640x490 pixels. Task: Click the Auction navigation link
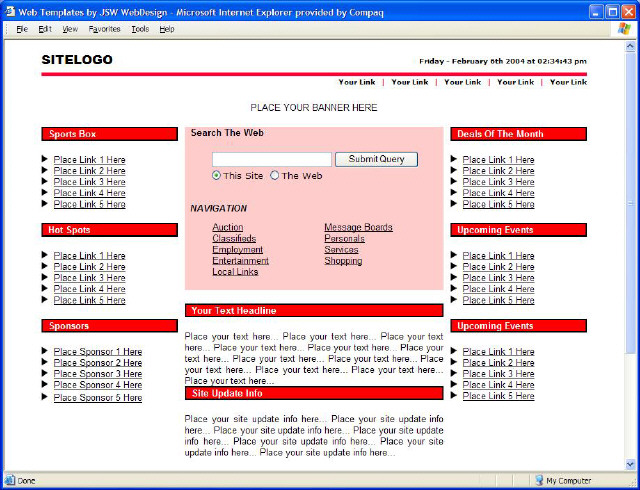(x=227, y=227)
